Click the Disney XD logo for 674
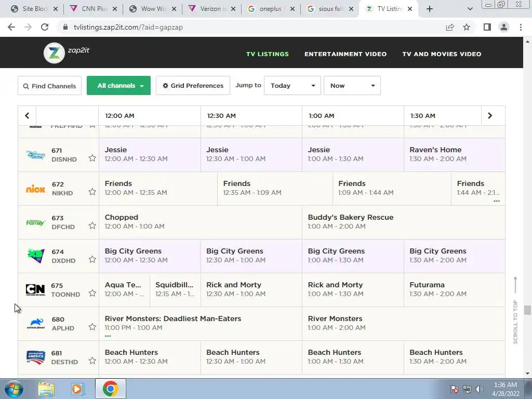 pyautogui.click(x=36, y=256)
